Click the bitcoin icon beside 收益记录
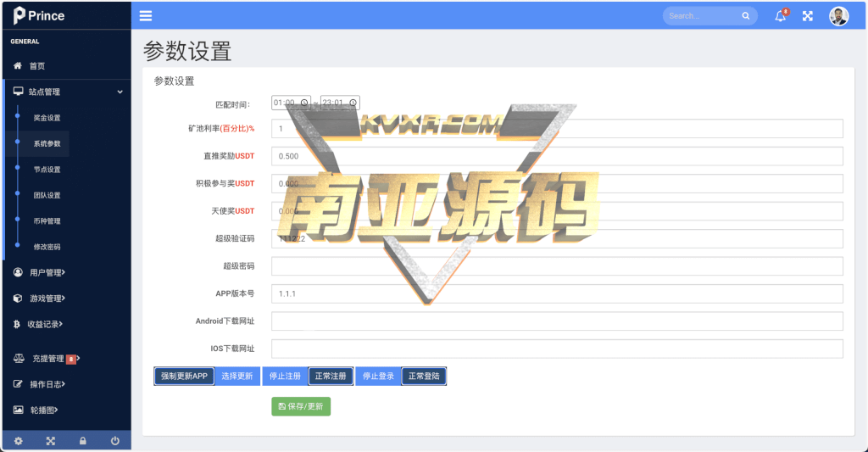868x452 pixels. tap(17, 324)
